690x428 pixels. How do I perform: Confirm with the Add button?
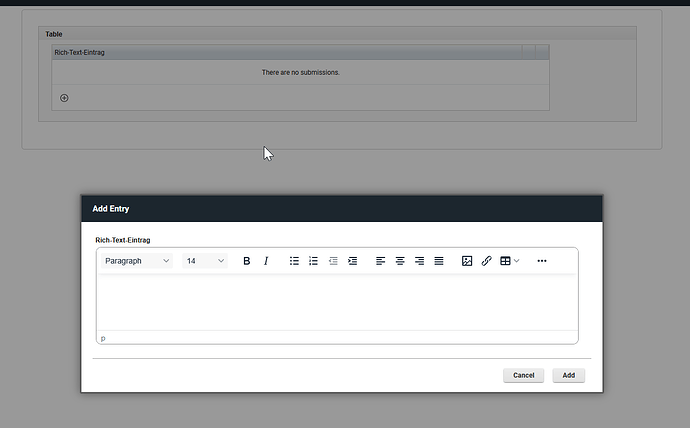(x=569, y=375)
